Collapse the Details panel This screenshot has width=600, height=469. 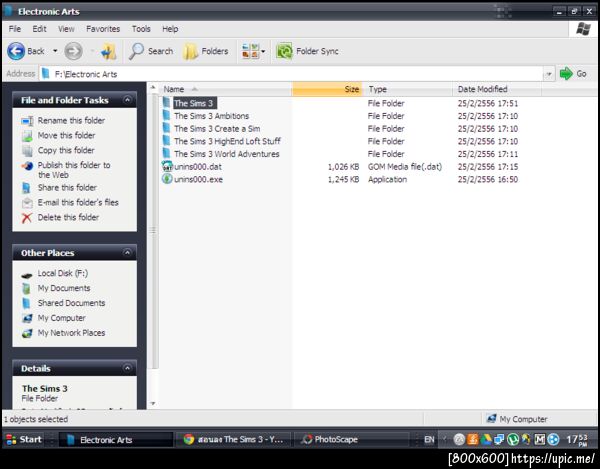(127, 368)
